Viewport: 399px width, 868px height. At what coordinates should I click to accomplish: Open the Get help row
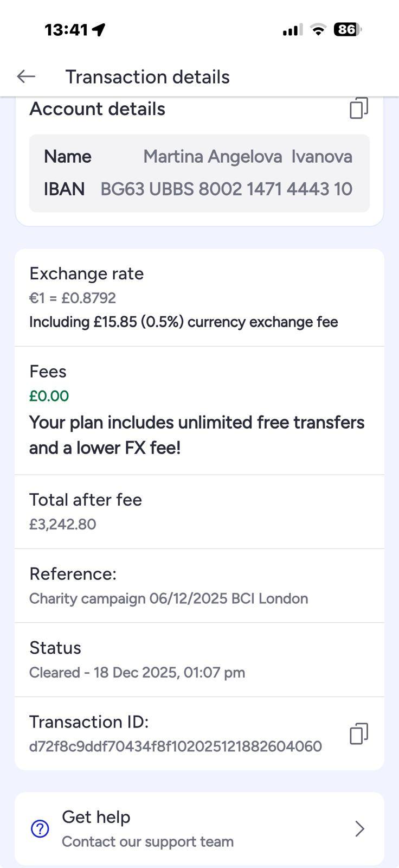click(x=199, y=828)
